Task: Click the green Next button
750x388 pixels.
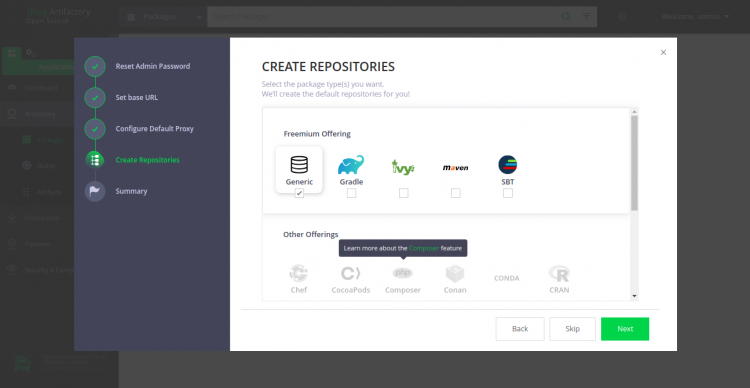Action: (625, 329)
